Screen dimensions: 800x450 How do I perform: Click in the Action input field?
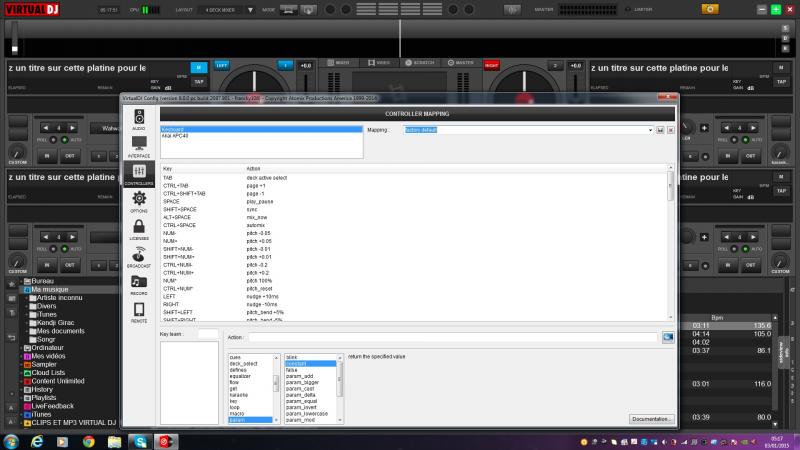pyautogui.click(x=452, y=338)
